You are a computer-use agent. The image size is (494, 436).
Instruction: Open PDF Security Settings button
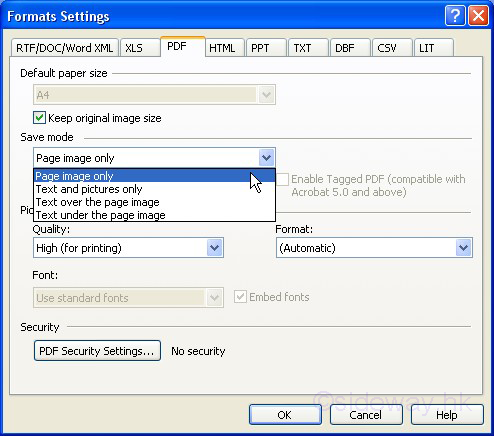(x=97, y=351)
